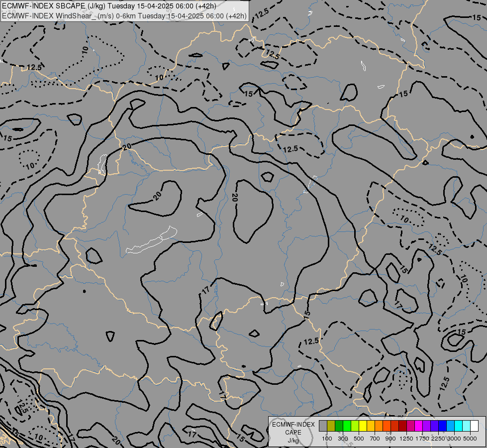Click the 1250 legend value
Screen dimensions: 487x448
(x=406, y=439)
